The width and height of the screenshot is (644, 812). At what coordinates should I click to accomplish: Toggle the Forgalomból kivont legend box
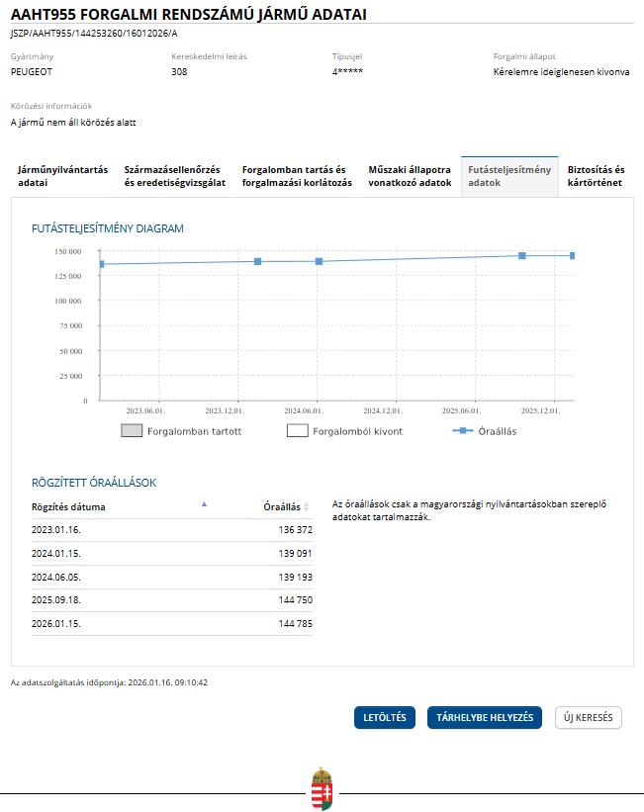tap(298, 431)
